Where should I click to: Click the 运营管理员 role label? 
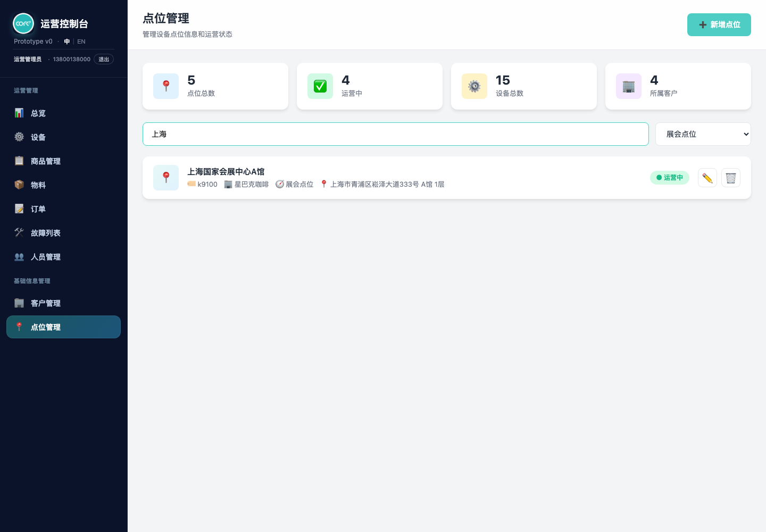[28, 59]
